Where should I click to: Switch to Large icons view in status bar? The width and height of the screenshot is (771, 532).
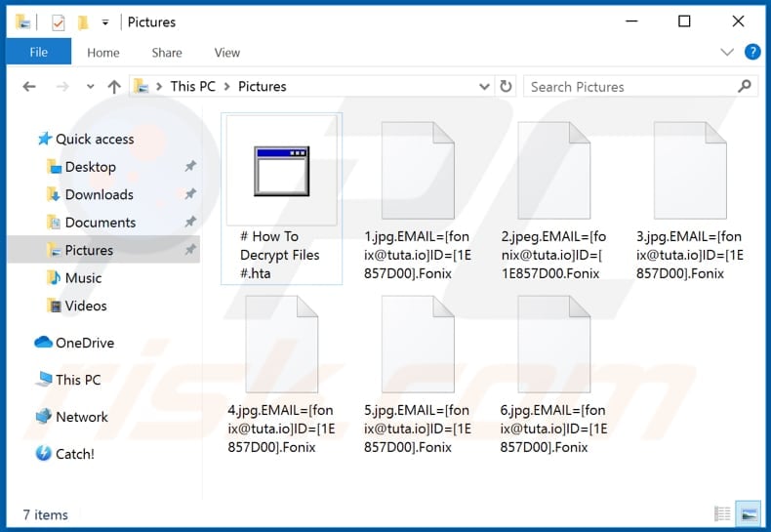coord(748,513)
